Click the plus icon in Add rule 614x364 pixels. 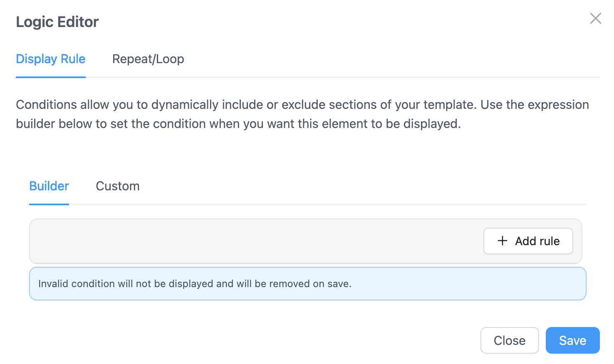[x=502, y=241]
